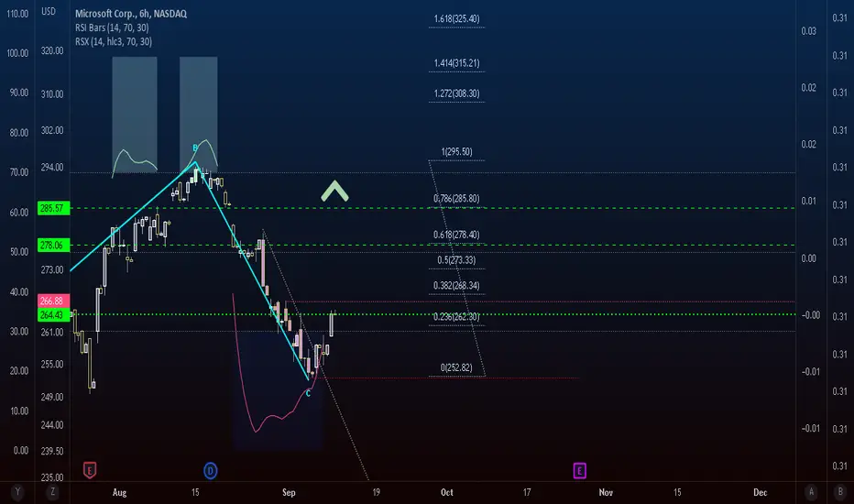854x504 pixels.
Task: Click the pink 266.88 price label
Action: coord(53,301)
